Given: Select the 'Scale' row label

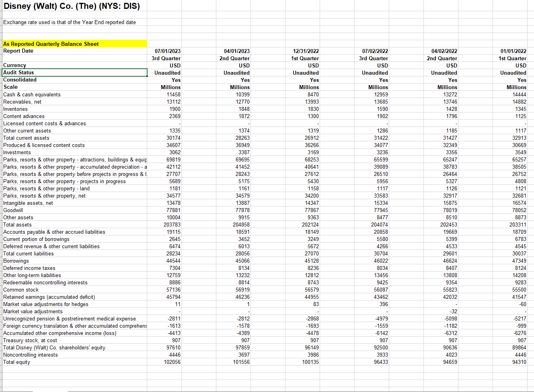Looking at the screenshot, I should (x=10, y=87).
